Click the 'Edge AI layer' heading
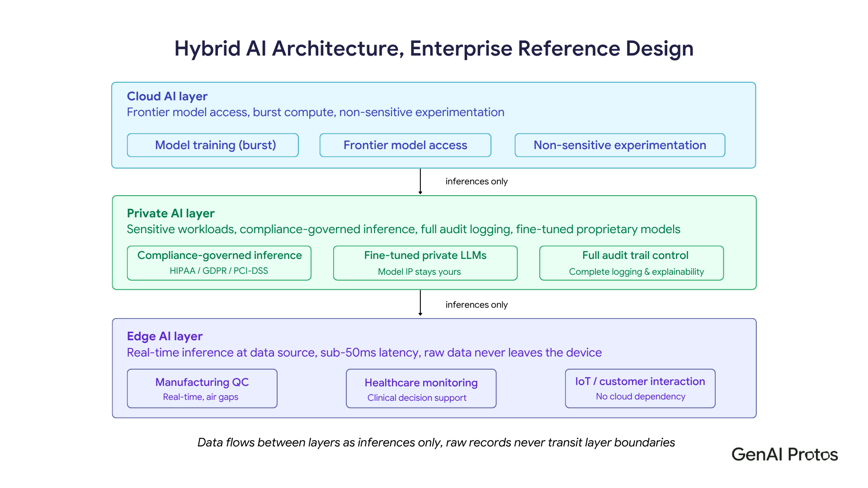This screenshot has height=488, width=868. (165, 336)
